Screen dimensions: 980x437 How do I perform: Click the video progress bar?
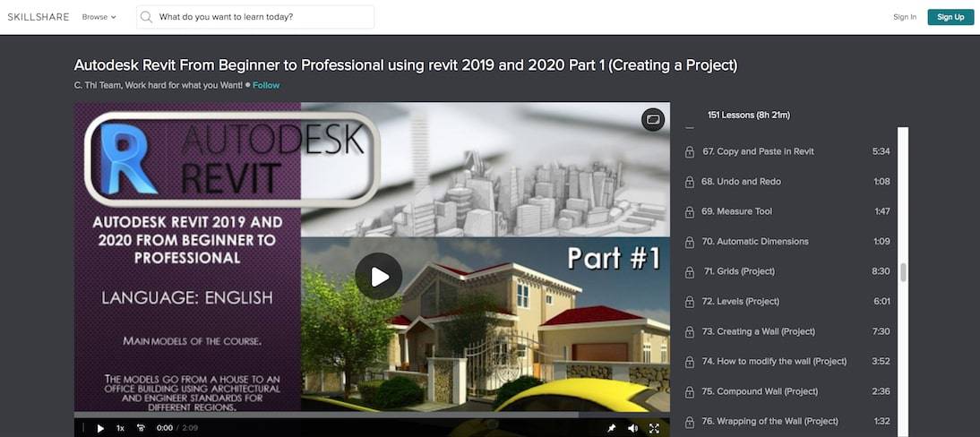tap(372, 415)
